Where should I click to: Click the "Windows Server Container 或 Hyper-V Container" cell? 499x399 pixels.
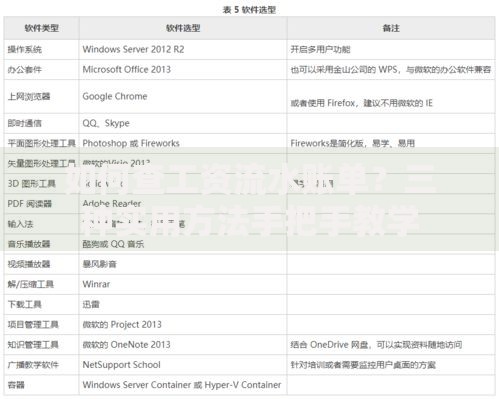click(182, 385)
